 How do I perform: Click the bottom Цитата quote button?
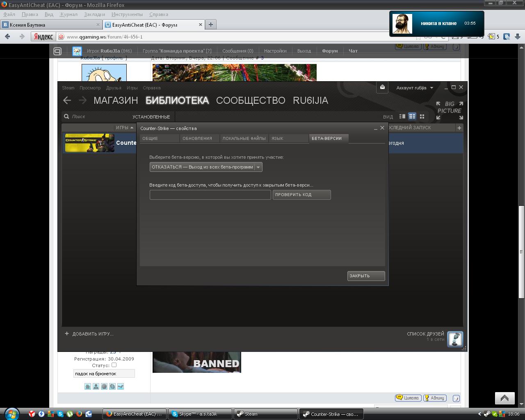tap(408, 398)
